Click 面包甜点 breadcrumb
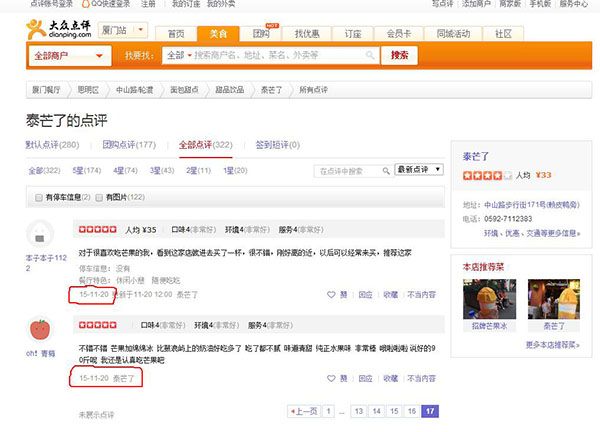The width and height of the screenshot is (600, 432). point(184,90)
